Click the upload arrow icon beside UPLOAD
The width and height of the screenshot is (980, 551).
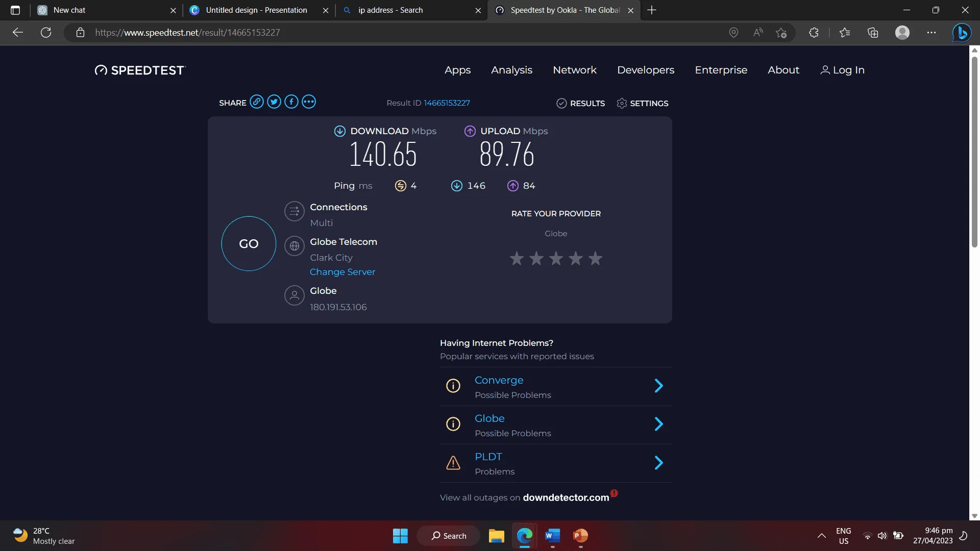tap(470, 131)
